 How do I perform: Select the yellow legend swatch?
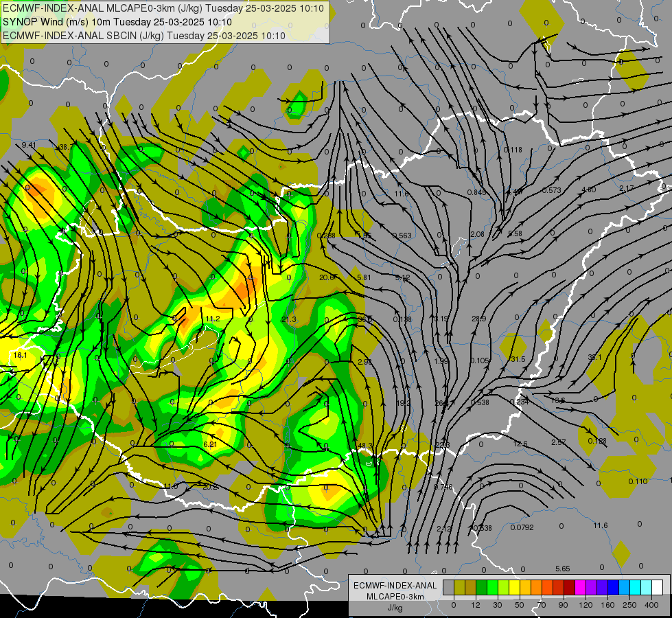tap(514, 587)
